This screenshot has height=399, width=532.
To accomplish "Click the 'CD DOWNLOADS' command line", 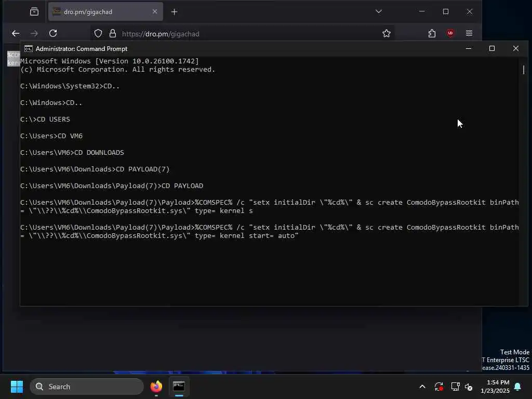I will pyautogui.click(x=72, y=153).
